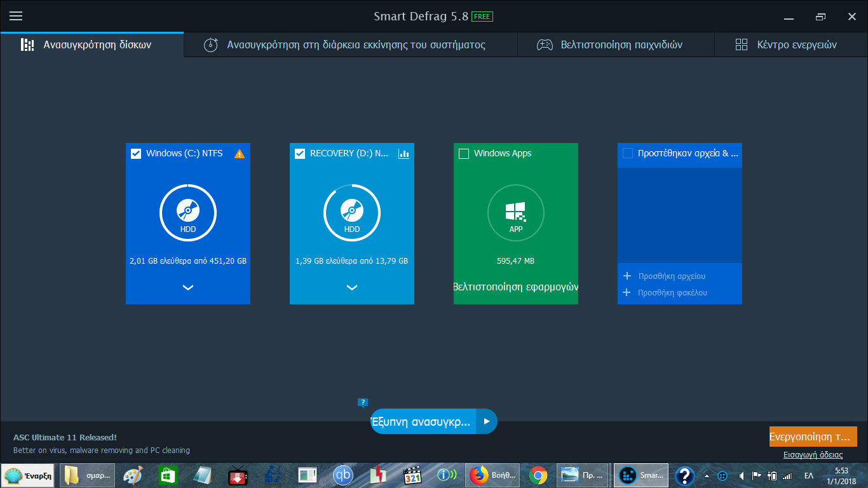Click the ΕΛ language indicator
The width and height of the screenshot is (868, 488).
click(x=809, y=475)
